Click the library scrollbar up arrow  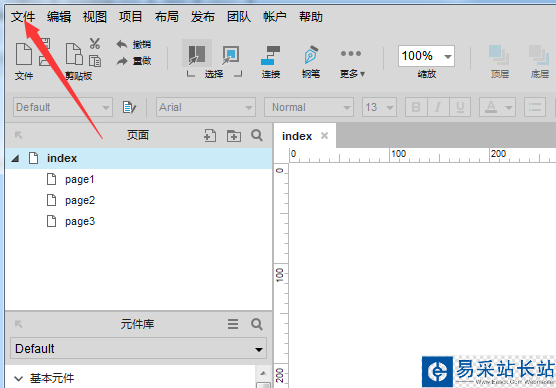coord(263,373)
